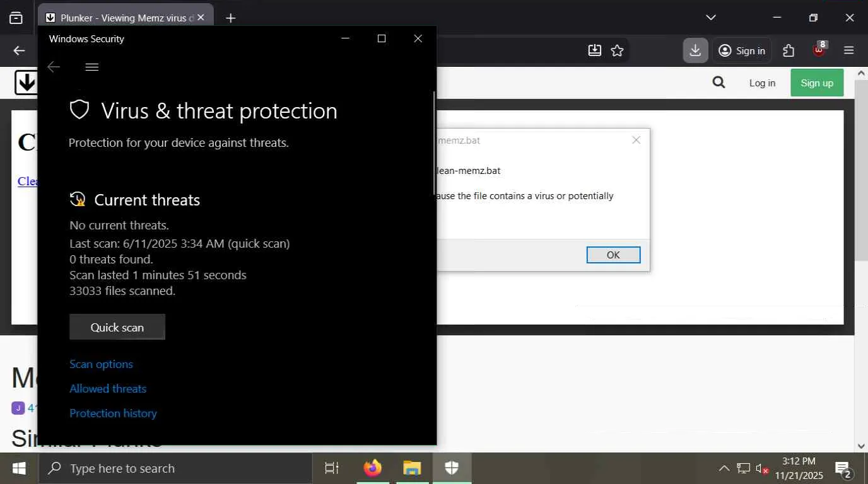Open the clock showing 3:12 PM 11/21/2025
This screenshot has height=484, width=868.
click(799, 468)
